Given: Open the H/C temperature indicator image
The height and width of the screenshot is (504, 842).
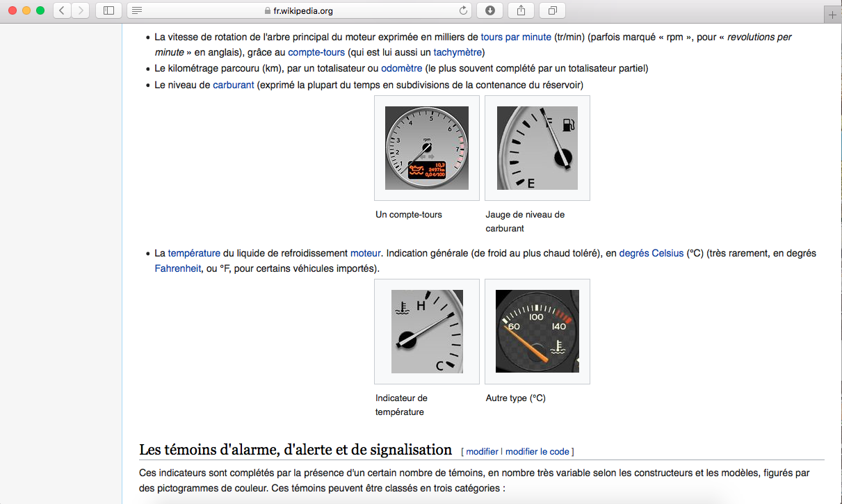Looking at the screenshot, I should pyautogui.click(x=426, y=332).
